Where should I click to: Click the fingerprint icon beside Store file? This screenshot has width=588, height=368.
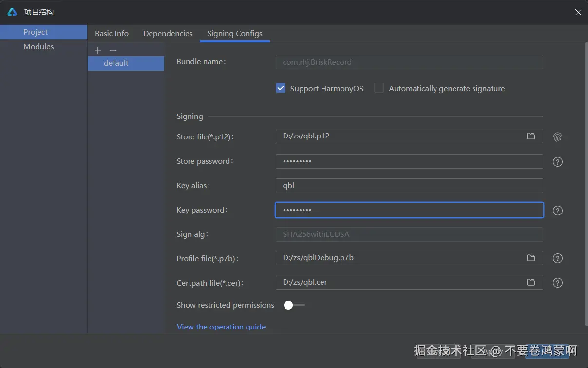(558, 137)
